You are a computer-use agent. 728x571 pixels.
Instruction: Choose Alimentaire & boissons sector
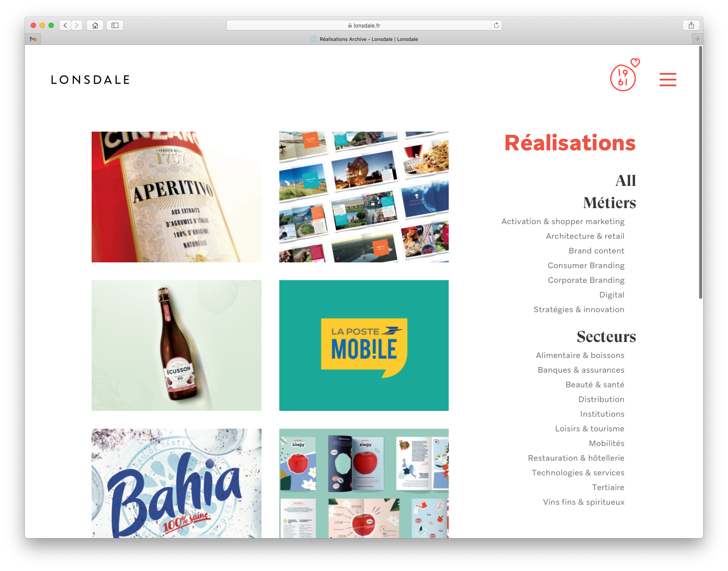coord(579,355)
